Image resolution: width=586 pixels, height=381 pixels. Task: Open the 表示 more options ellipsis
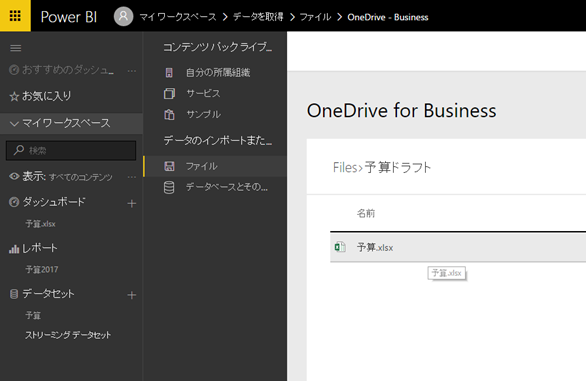point(132,177)
